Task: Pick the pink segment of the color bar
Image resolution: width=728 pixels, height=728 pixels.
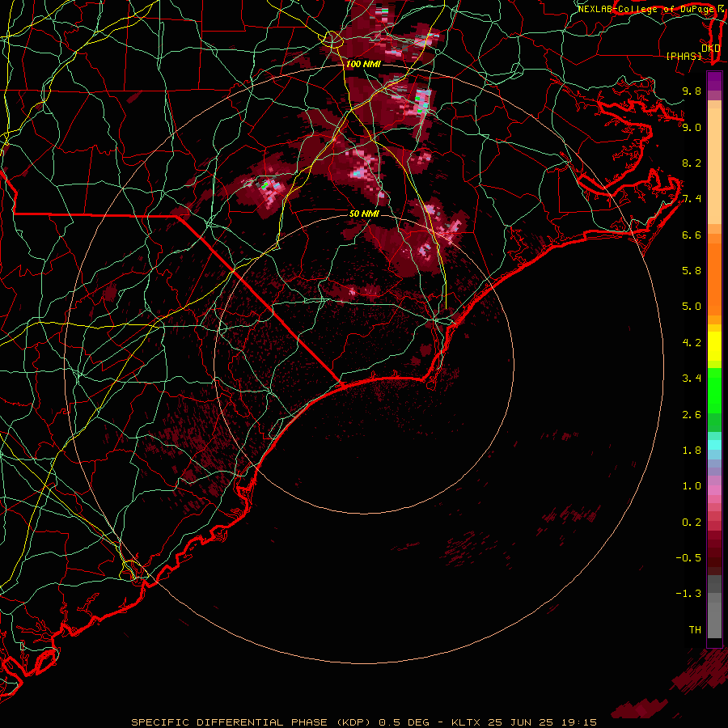Action: (714, 490)
